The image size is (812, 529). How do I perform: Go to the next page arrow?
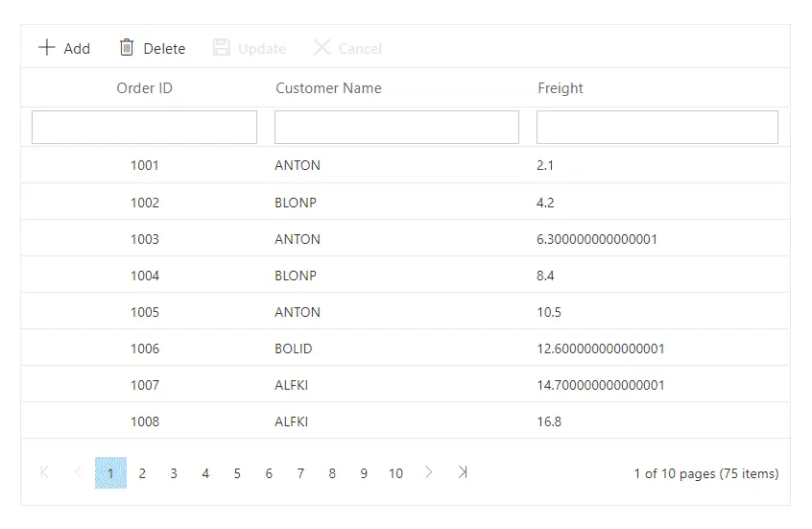pyautogui.click(x=428, y=472)
